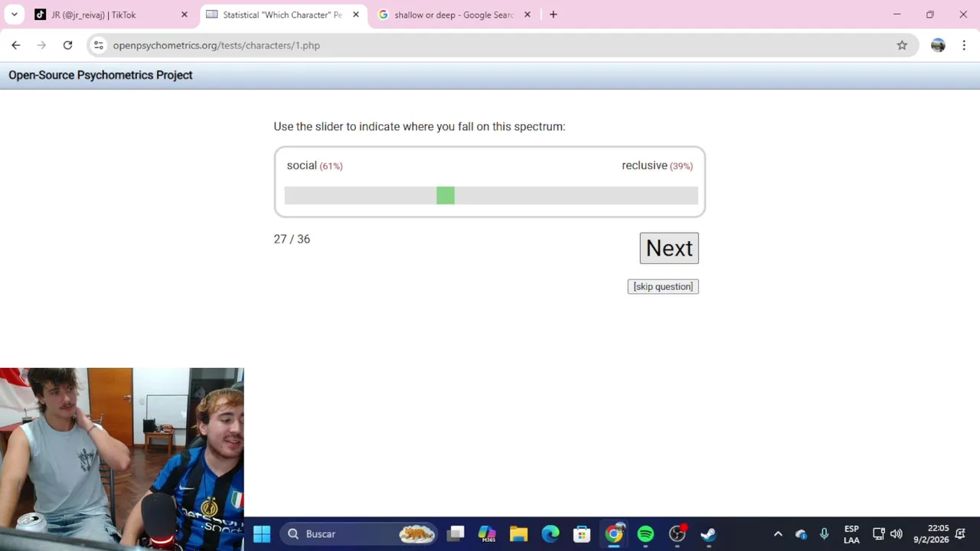Open the volume speaker tray icon
Image resolution: width=980 pixels, height=551 pixels.
[x=896, y=534]
